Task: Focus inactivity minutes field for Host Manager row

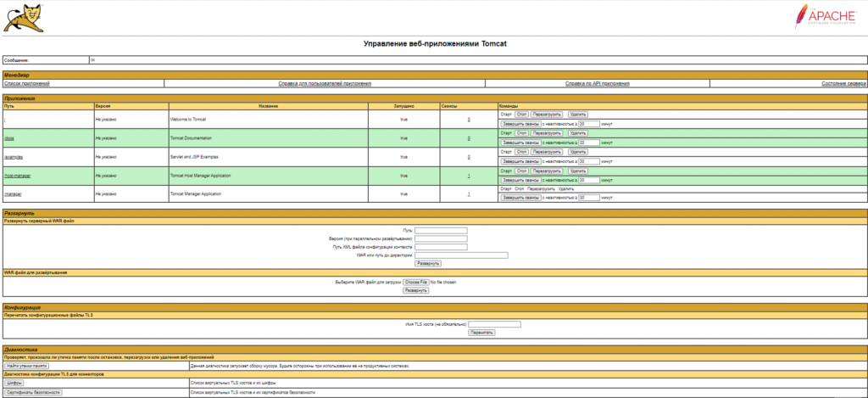Action: pos(588,180)
